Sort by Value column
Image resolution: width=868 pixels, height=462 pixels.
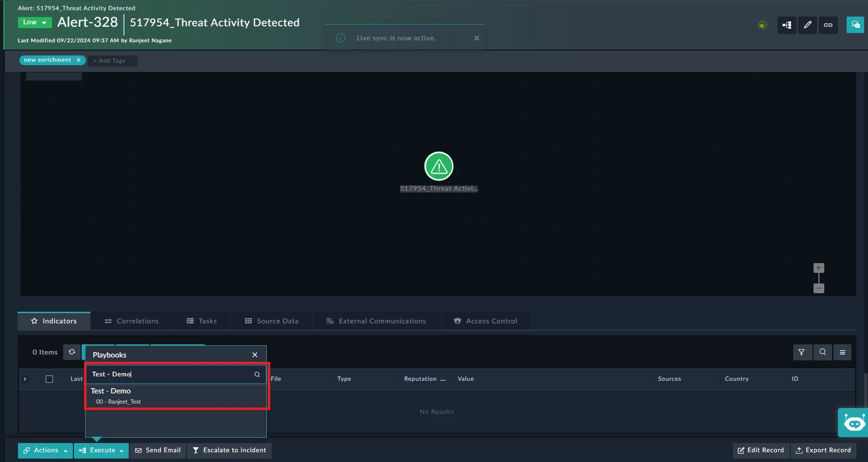coord(466,379)
